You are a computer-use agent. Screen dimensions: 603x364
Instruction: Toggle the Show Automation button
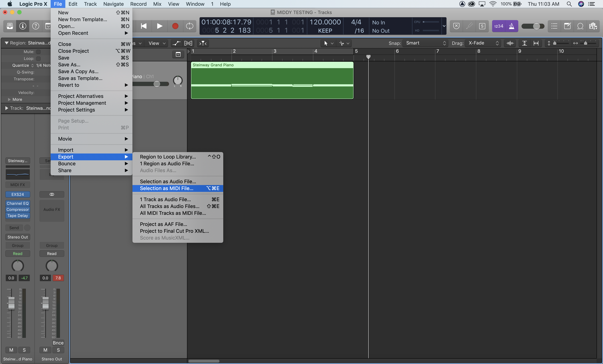176,43
